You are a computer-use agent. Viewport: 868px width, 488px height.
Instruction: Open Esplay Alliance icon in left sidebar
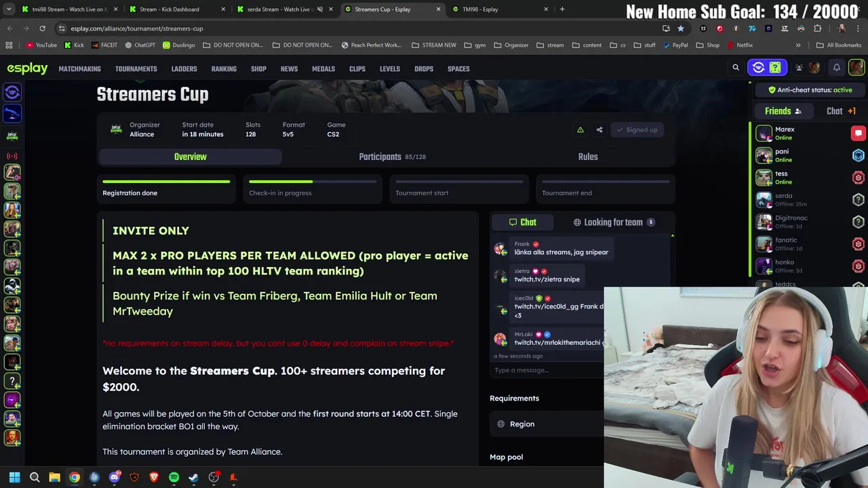coord(12,136)
